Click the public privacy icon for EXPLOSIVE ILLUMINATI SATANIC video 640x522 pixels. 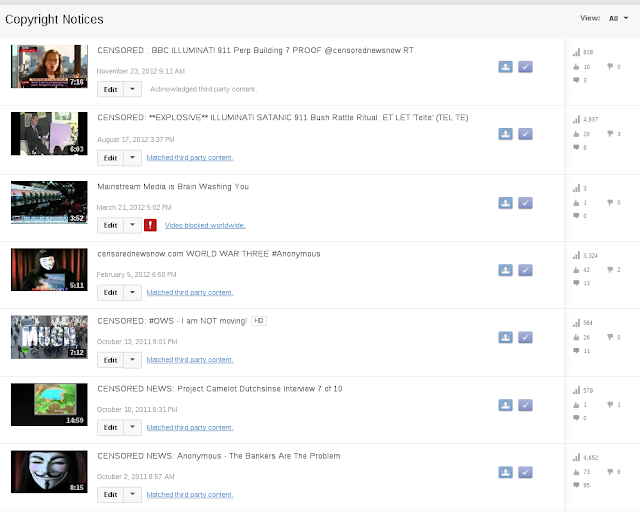tap(505, 134)
